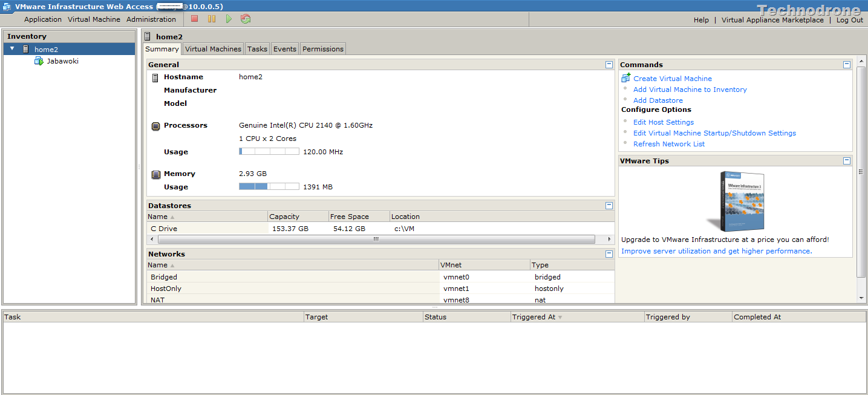Screen dimensions: 868x395
Task: Open the Administration menu
Action: click(x=151, y=19)
